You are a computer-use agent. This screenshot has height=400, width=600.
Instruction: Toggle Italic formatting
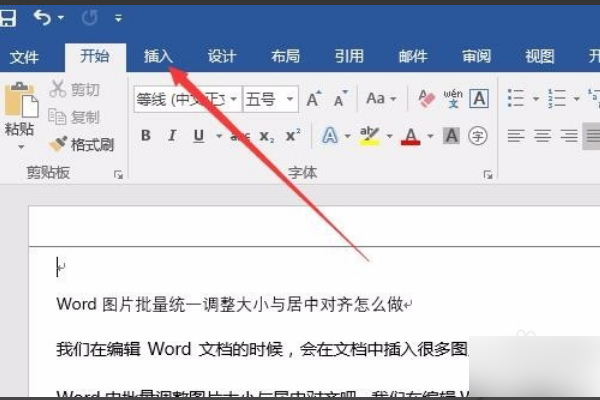[x=172, y=135]
